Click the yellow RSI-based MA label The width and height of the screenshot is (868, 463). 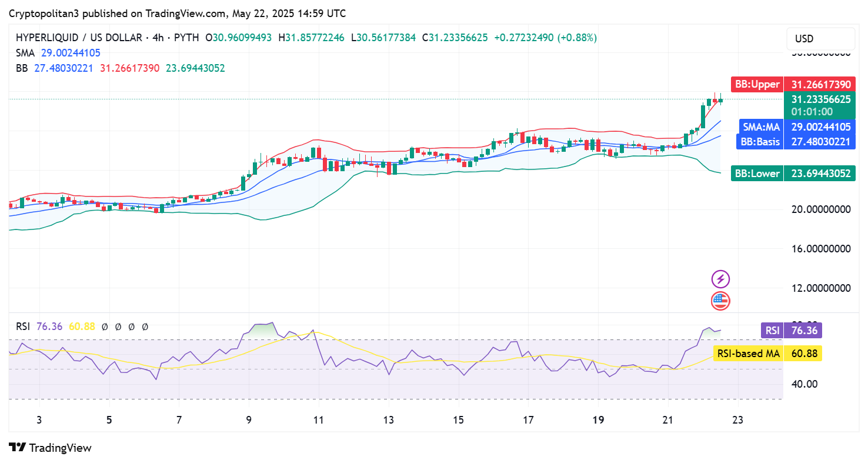point(767,354)
